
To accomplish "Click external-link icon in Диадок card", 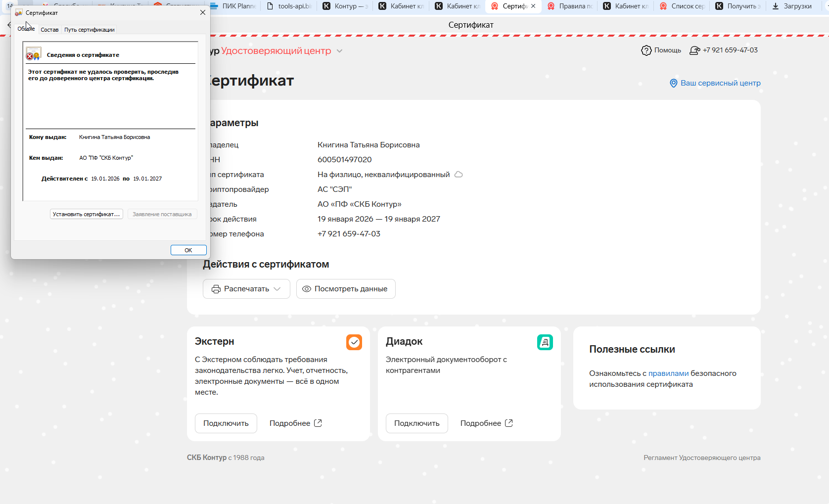I will click(x=509, y=423).
